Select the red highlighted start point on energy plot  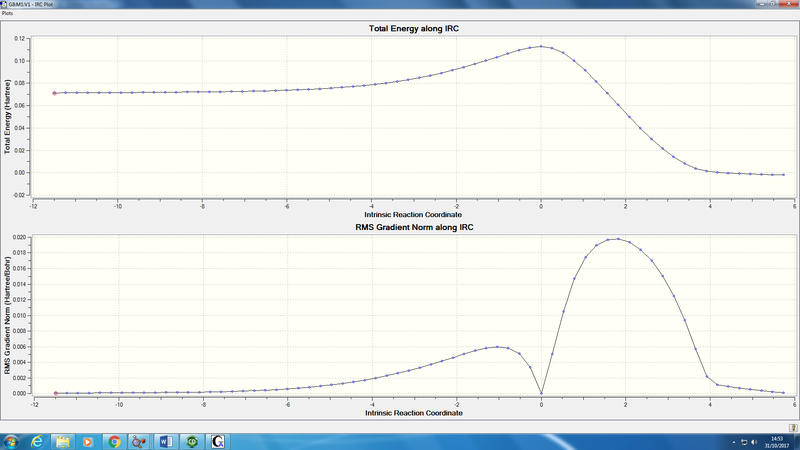point(55,93)
